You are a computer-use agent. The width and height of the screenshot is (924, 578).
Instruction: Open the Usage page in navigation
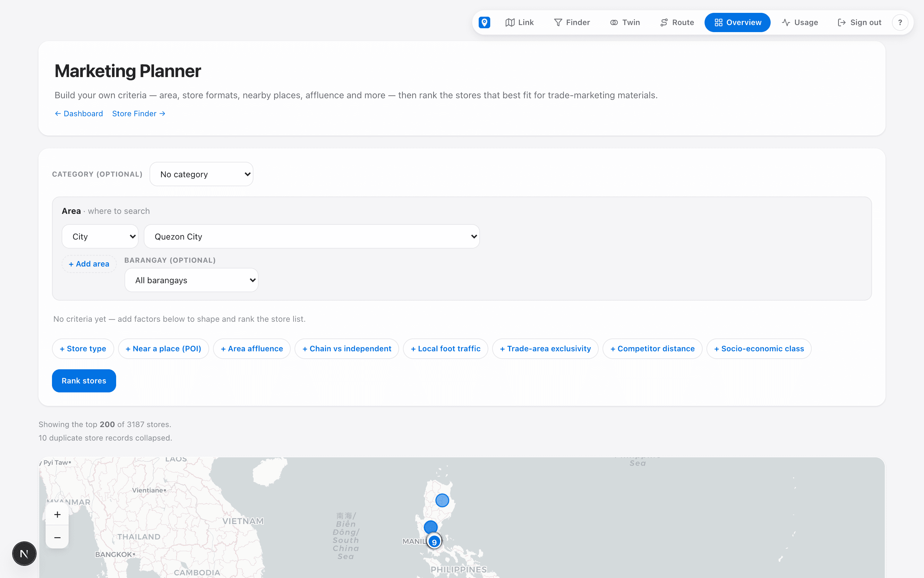(x=800, y=22)
